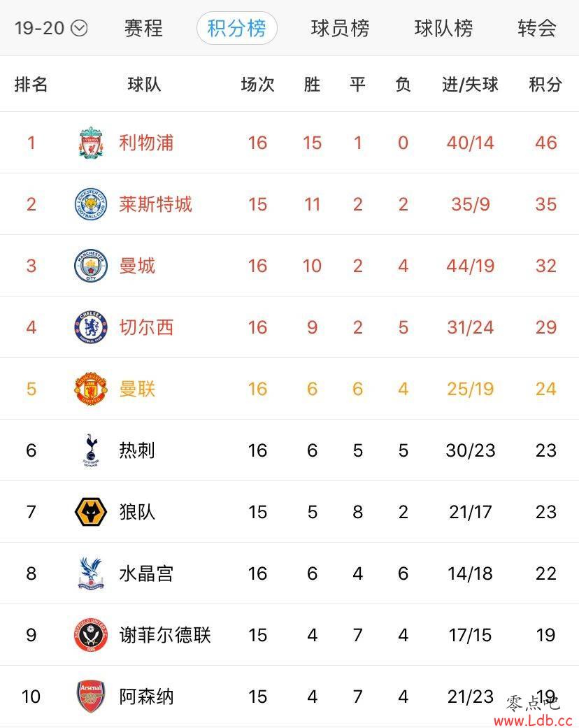Switch to the 赛程 tab
This screenshot has height=728, width=579.
143,28
